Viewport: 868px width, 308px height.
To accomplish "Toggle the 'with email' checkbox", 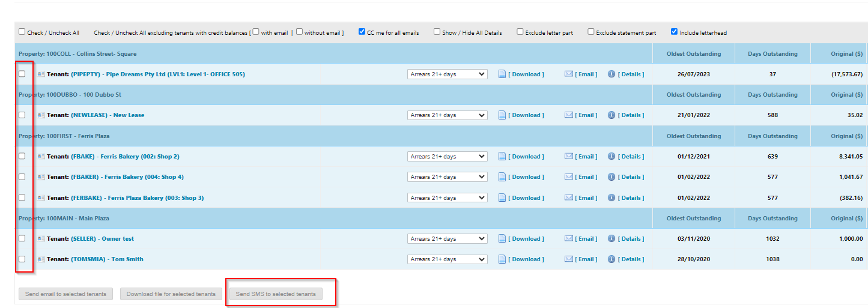I will 256,32.
